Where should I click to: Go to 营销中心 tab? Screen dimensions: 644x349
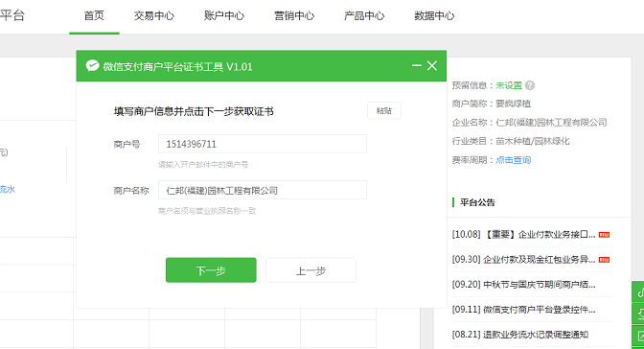pos(294,16)
